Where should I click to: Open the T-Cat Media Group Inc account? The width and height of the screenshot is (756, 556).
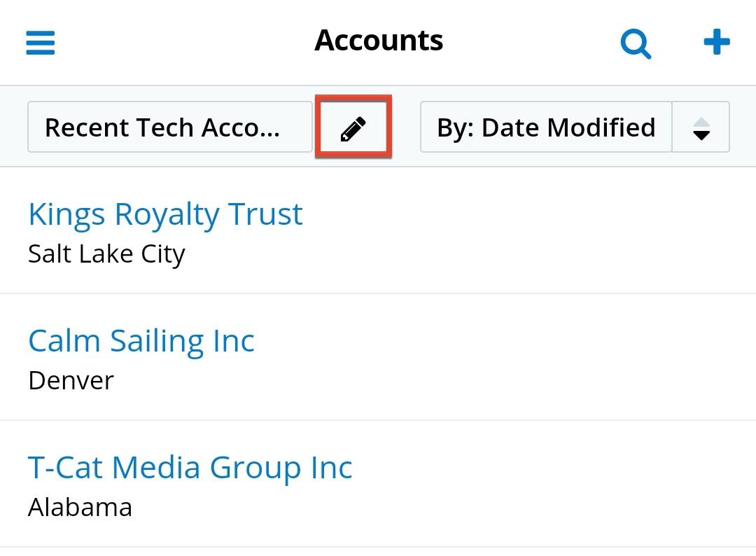(190, 468)
